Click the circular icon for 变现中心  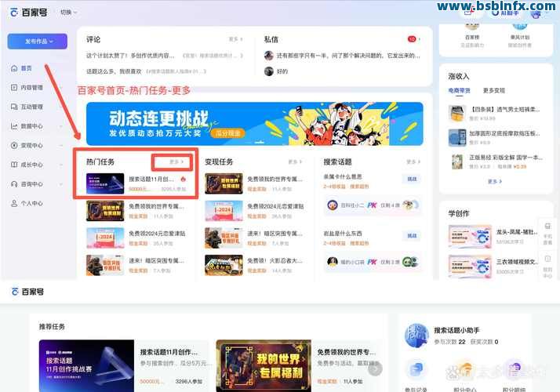[x=14, y=145]
